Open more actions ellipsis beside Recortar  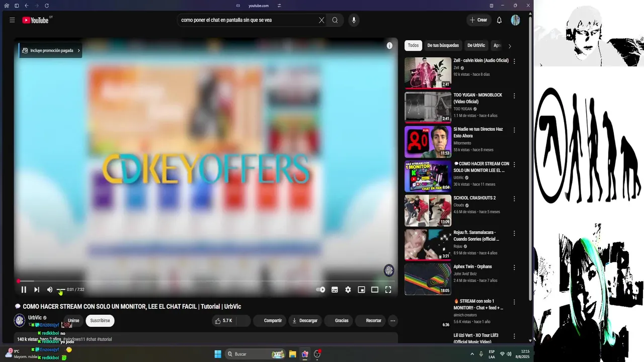(x=393, y=321)
